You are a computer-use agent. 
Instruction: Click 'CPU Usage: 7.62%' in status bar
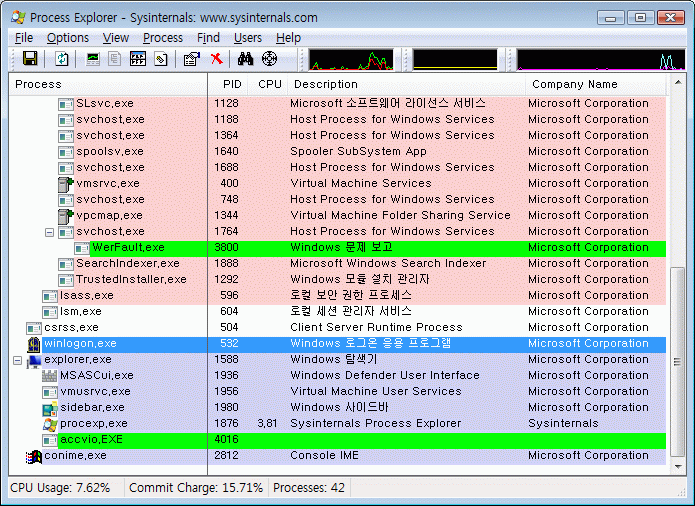(60, 488)
